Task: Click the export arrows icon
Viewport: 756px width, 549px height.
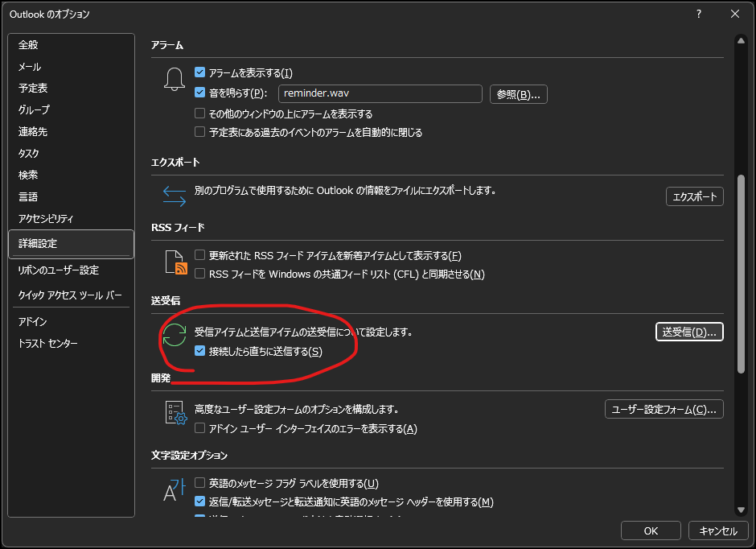Action: pos(174,196)
